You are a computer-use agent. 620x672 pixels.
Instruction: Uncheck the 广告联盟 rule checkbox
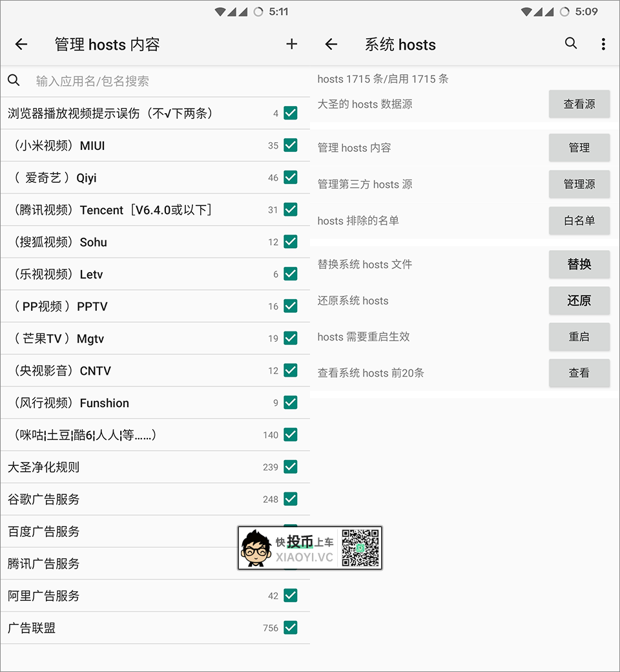(291, 627)
